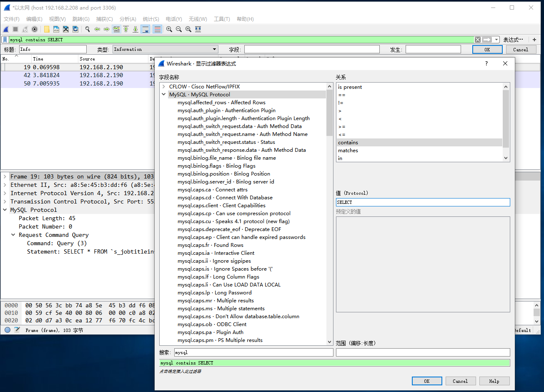Select the Find packet magnifier icon
The width and height of the screenshot is (544, 392).
(87, 29)
